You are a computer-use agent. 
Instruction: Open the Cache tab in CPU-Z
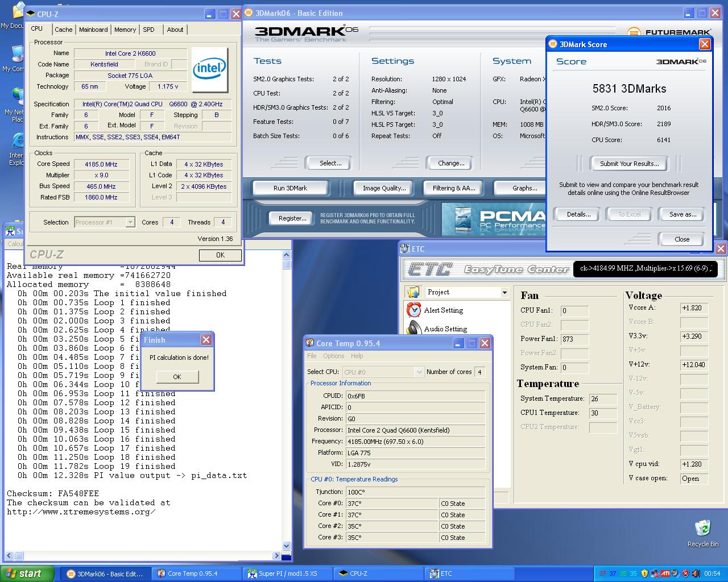click(64, 30)
